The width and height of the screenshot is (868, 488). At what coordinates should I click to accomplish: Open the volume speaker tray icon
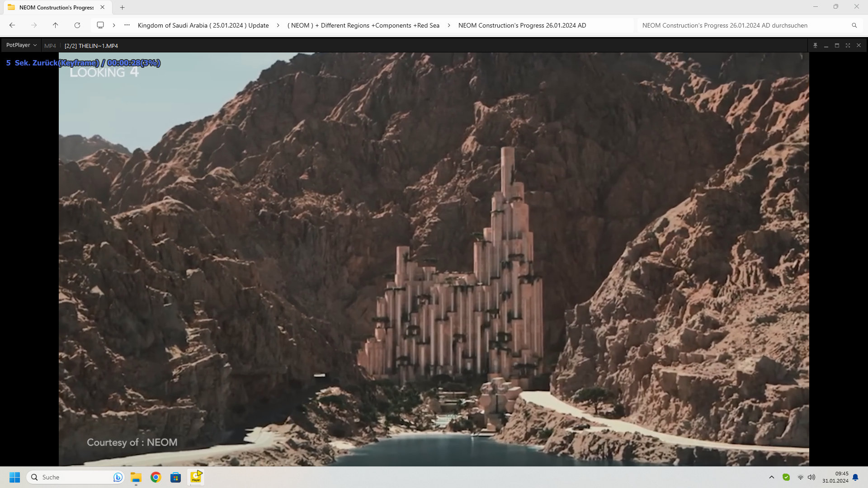(x=811, y=477)
